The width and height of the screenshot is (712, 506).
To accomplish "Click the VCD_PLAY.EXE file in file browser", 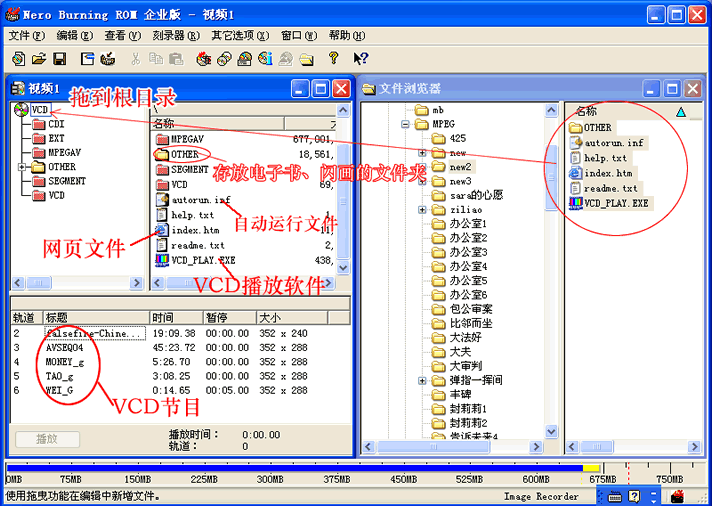I will (x=615, y=203).
